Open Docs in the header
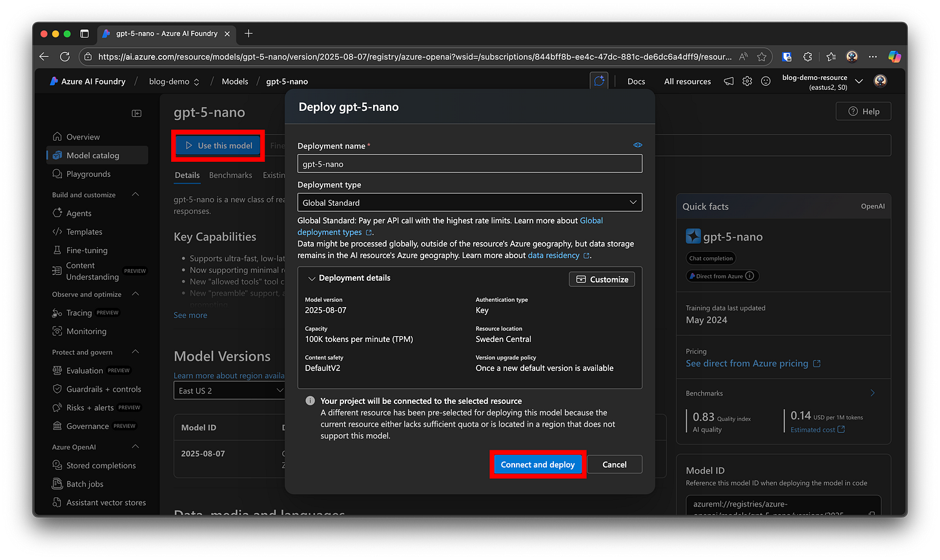Image resolution: width=940 pixels, height=560 pixels. coord(636,82)
